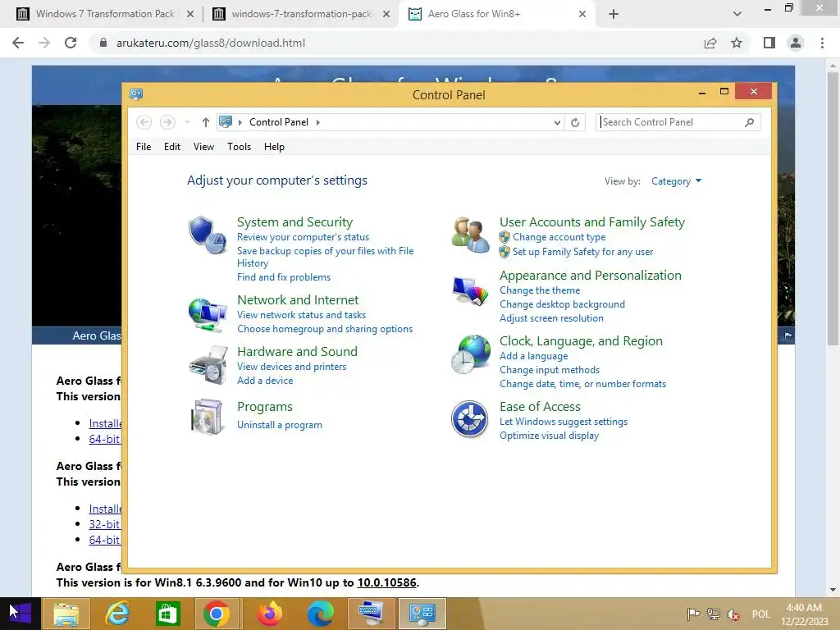Click Find and fix problems
The height and width of the screenshot is (630, 840).
point(284,277)
